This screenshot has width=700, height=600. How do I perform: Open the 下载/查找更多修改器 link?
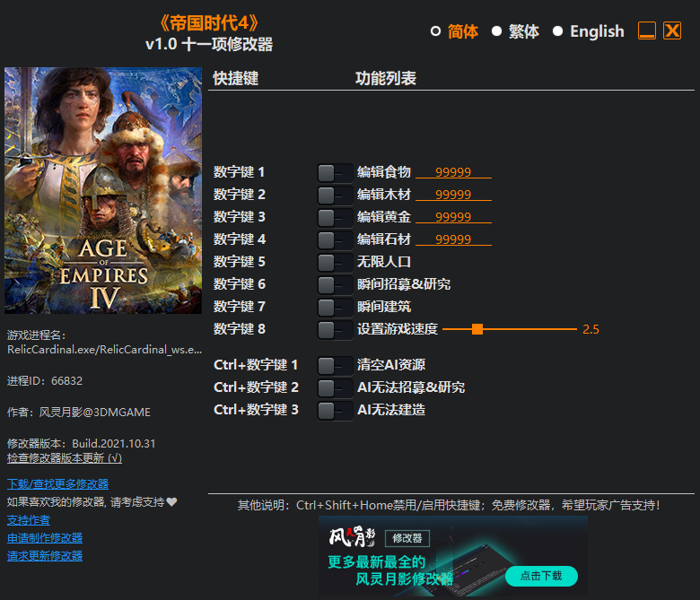[57, 483]
